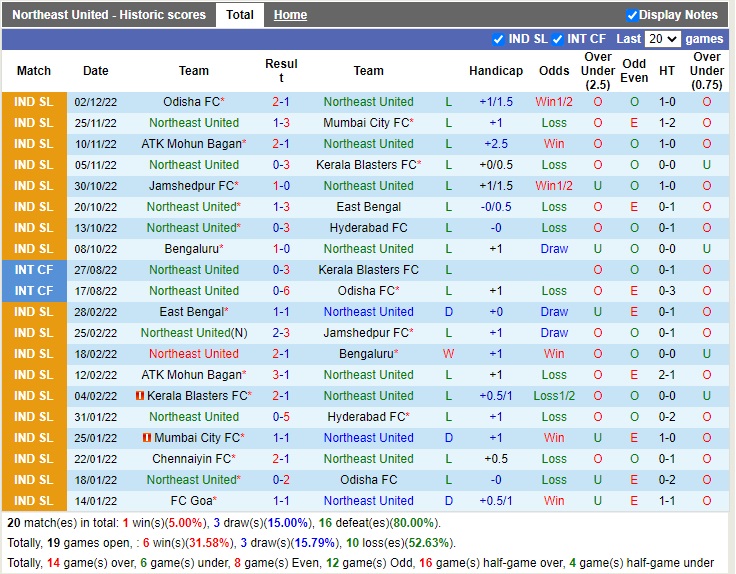Click the 1-1 result on 14/01/22

point(281,501)
